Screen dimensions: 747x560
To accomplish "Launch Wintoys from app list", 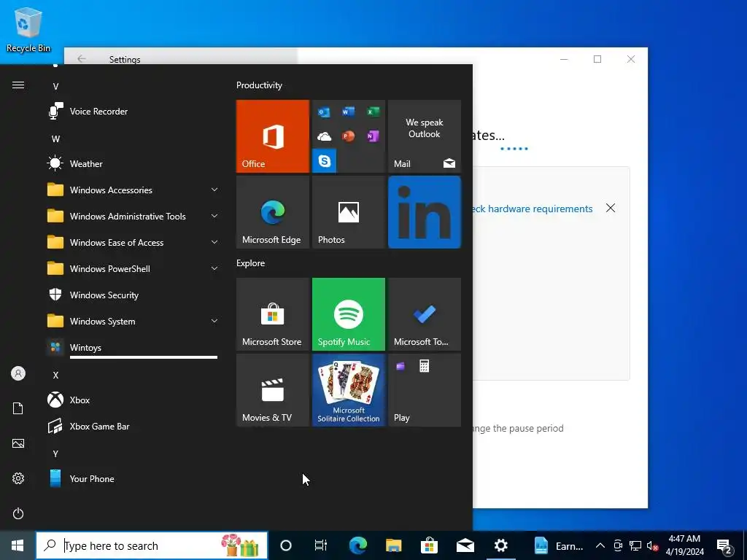I will click(133, 348).
